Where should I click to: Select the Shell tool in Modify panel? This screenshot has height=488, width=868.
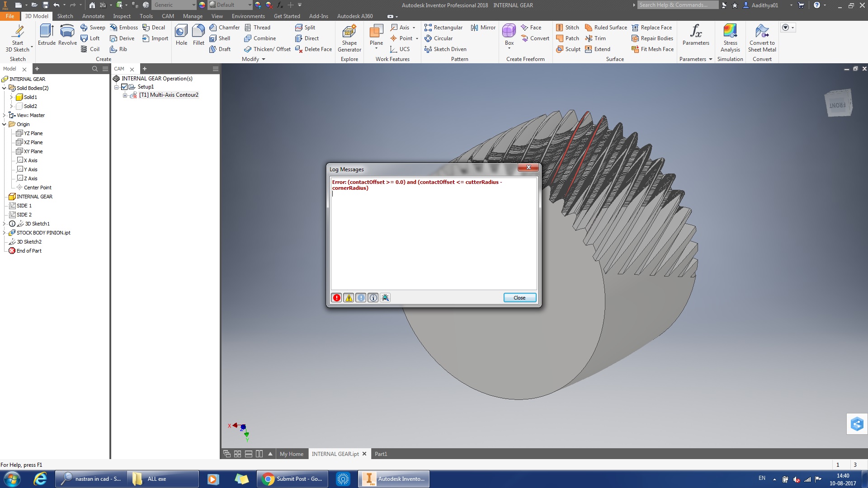coord(221,38)
